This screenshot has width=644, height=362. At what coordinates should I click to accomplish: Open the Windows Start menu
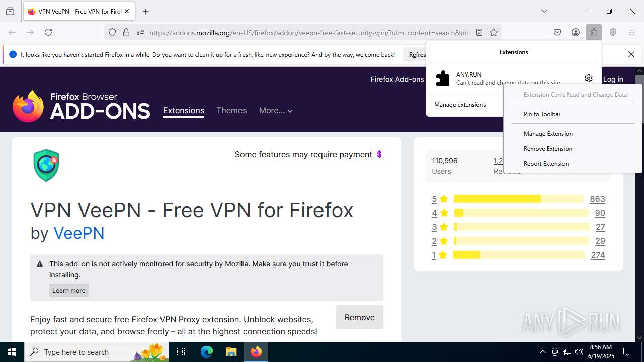(12, 352)
